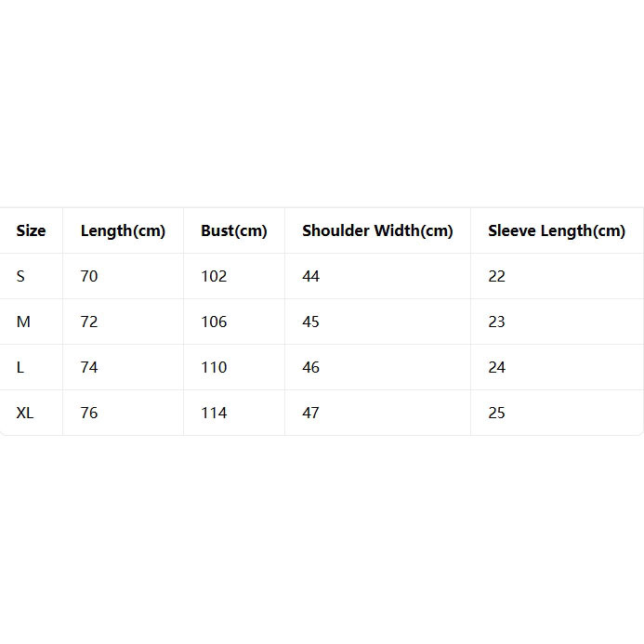Viewport: 644px width, 644px height.
Task: Select the Length(cm) header cell
Action: point(123,230)
